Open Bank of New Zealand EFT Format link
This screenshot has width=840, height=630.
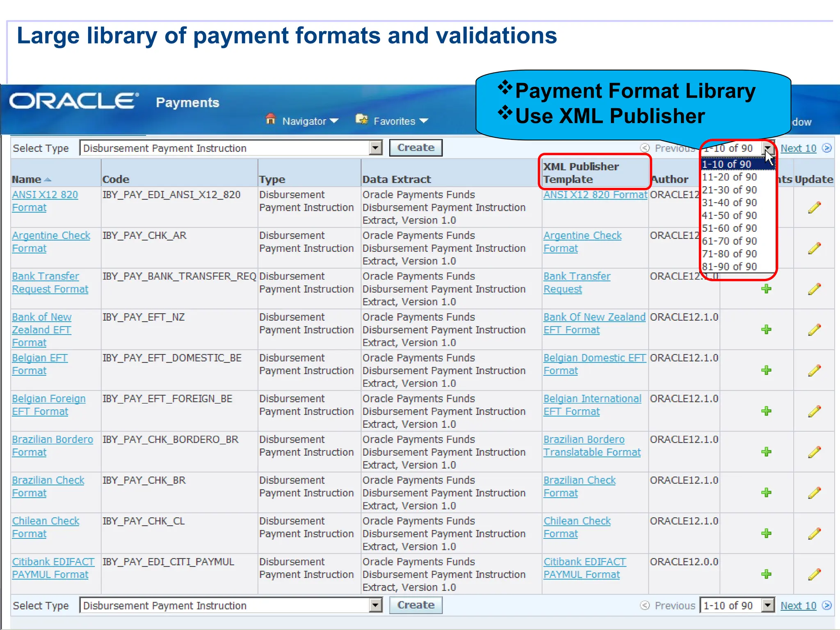[x=41, y=329]
